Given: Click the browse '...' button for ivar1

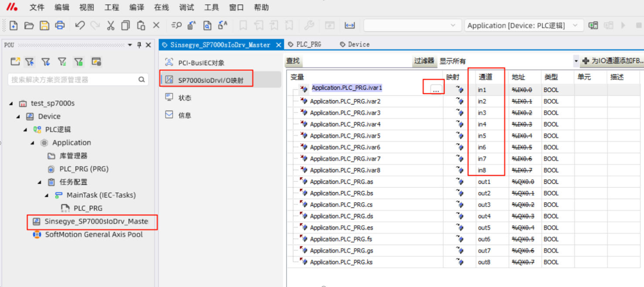Looking at the screenshot, I should pyautogui.click(x=436, y=89).
